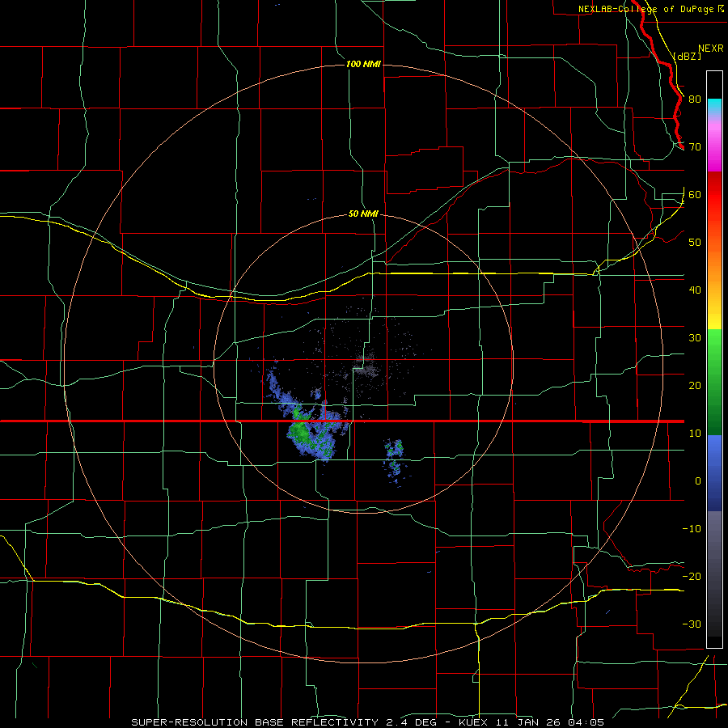The image size is (728, 728).
Task: Click the 50 NMI range ring label
Action: [x=363, y=214]
